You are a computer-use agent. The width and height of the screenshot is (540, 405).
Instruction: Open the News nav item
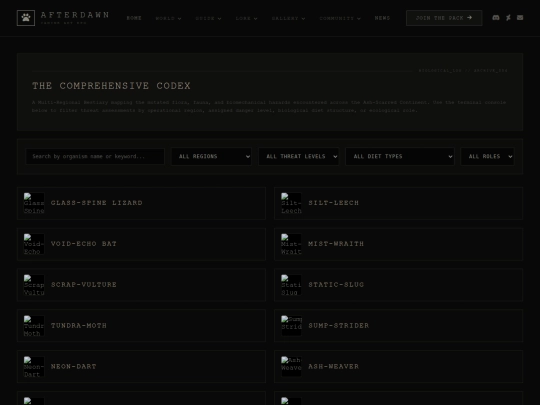point(382,18)
